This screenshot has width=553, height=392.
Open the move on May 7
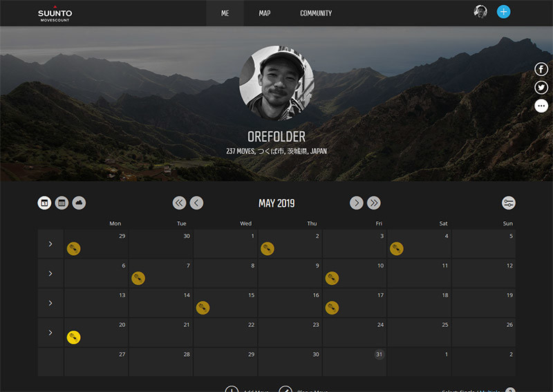coord(138,279)
